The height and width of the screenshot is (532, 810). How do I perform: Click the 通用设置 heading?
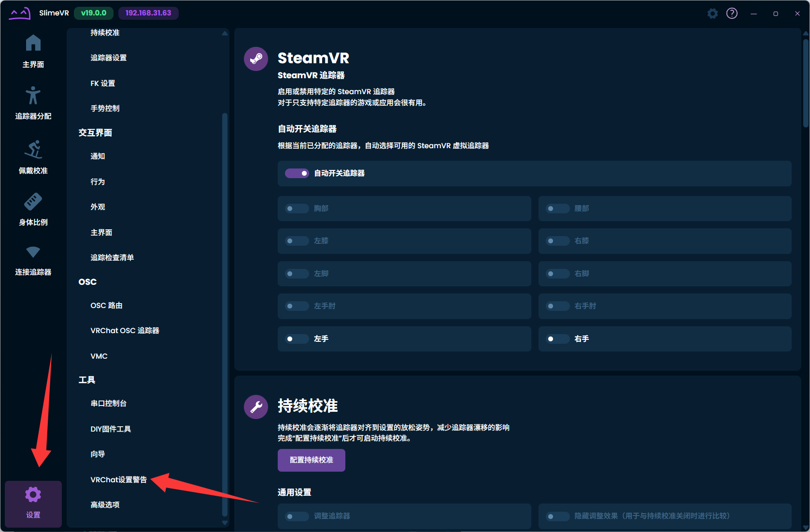pyautogui.click(x=294, y=492)
